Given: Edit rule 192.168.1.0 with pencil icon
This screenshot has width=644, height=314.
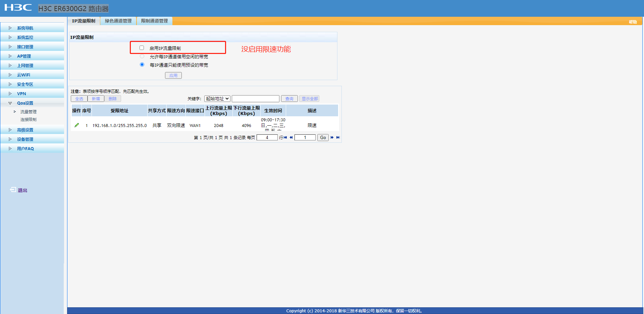Looking at the screenshot, I should point(77,125).
